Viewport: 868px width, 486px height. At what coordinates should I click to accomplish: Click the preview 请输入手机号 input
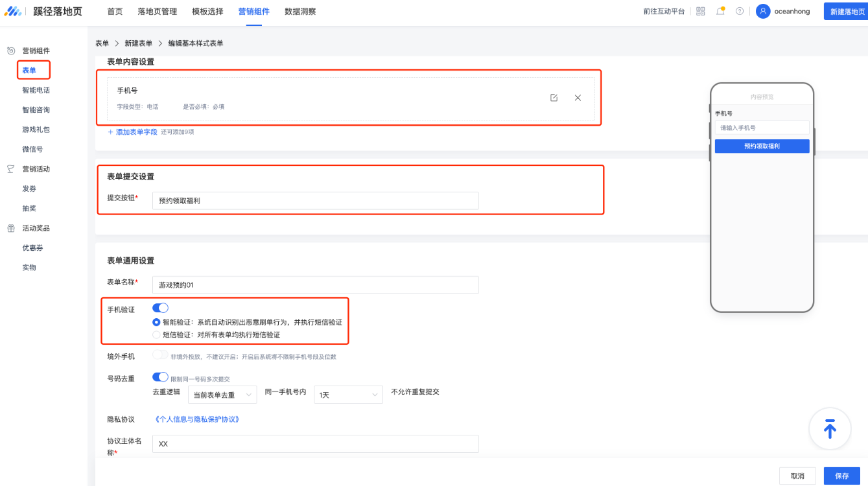[762, 128]
